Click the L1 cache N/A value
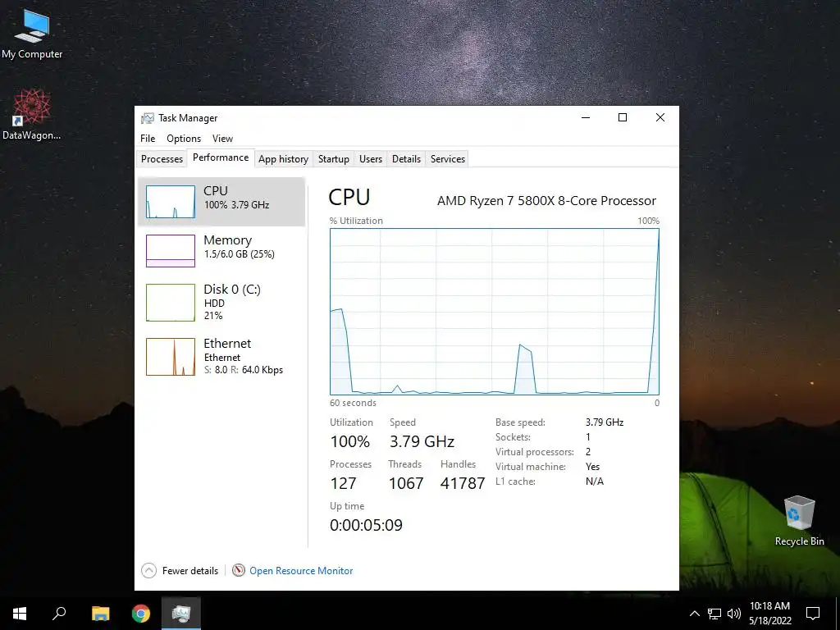This screenshot has width=840, height=630. 595,481
